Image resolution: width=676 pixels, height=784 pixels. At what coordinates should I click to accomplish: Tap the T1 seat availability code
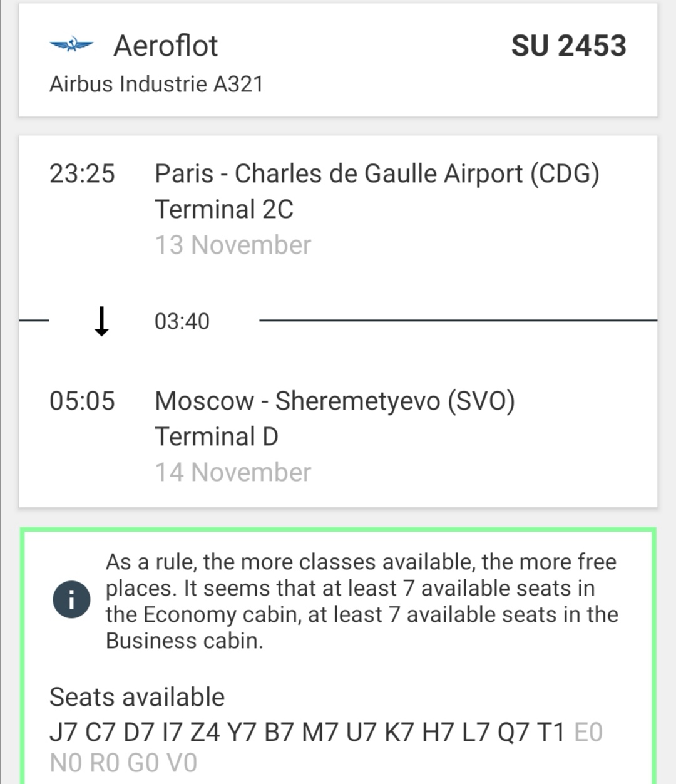(551, 732)
